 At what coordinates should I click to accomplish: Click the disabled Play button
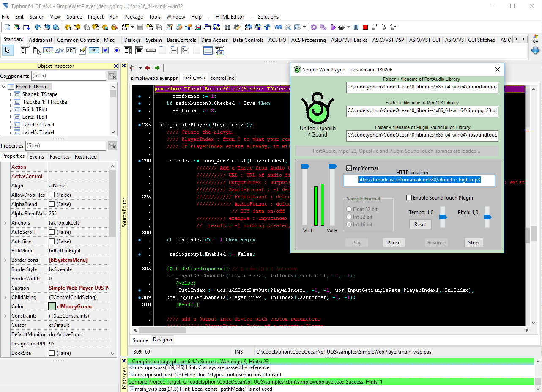point(356,243)
